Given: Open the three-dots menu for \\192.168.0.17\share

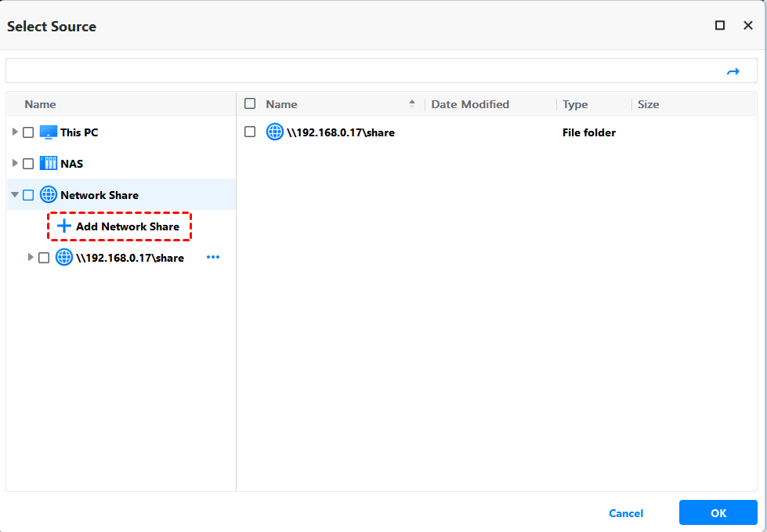Looking at the screenshot, I should click(x=213, y=258).
